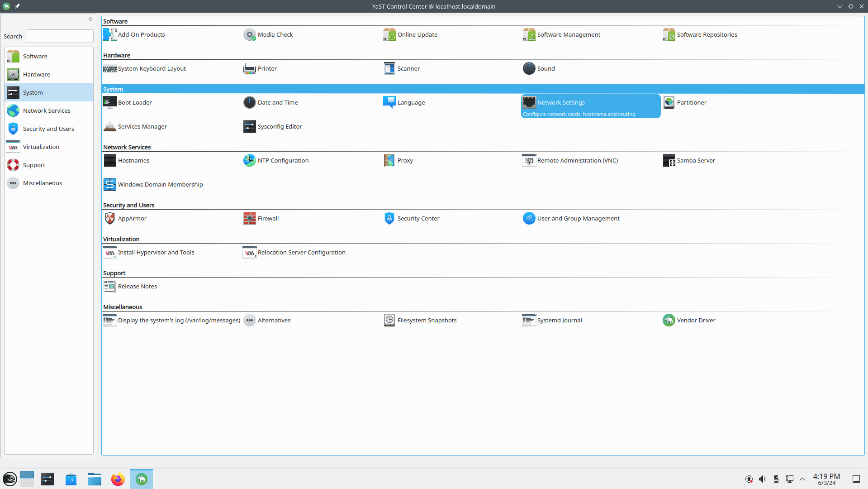This screenshot has height=489, width=868.
Task: Click the Printer configuration icon
Action: 249,68
